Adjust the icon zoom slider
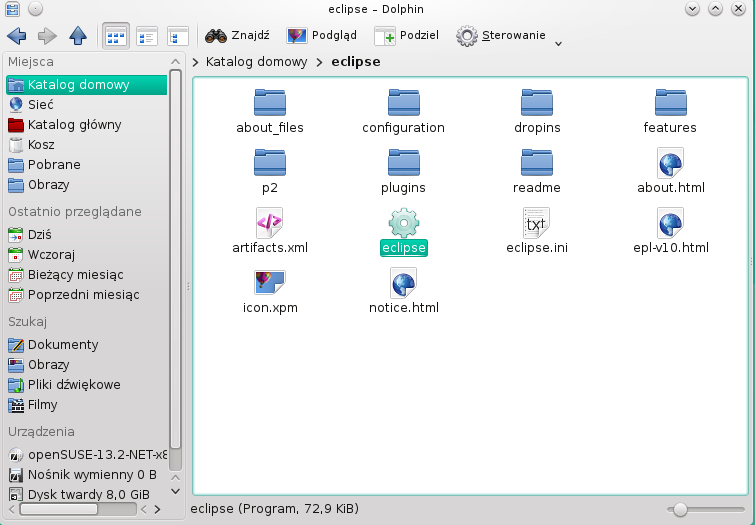Viewport: 755px width, 525px height. (681, 509)
